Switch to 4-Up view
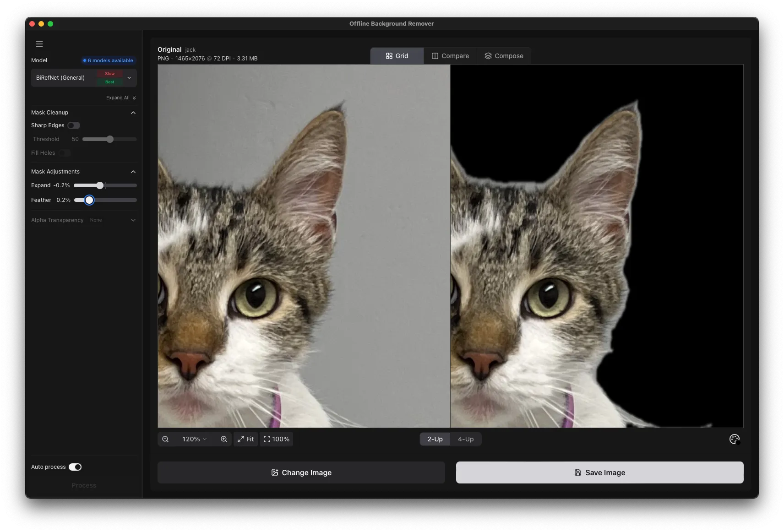Viewport: 784px width, 532px height. click(466, 439)
